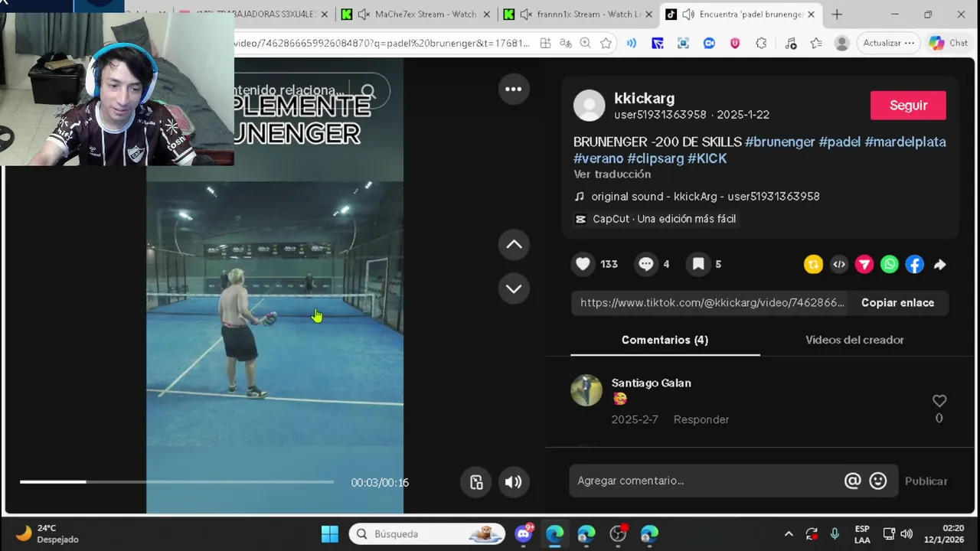Go to the previous video with the up arrow

click(514, 245)
